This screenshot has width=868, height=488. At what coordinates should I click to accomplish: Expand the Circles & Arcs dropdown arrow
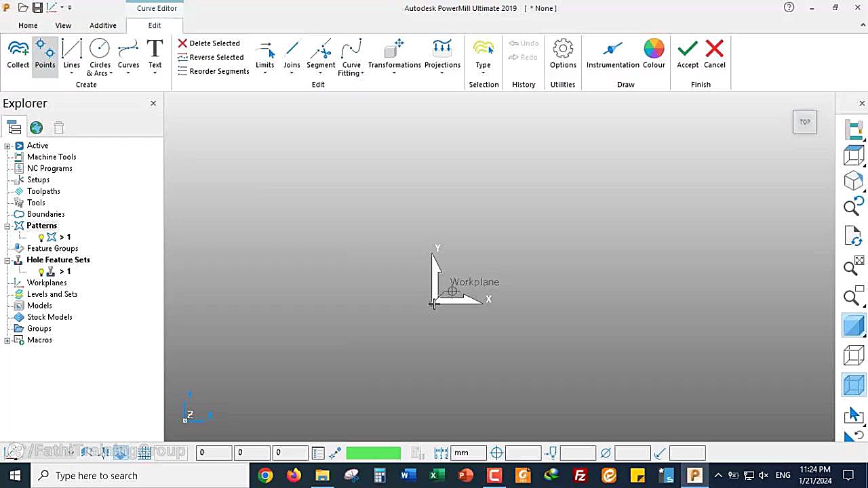pos(111,73)
